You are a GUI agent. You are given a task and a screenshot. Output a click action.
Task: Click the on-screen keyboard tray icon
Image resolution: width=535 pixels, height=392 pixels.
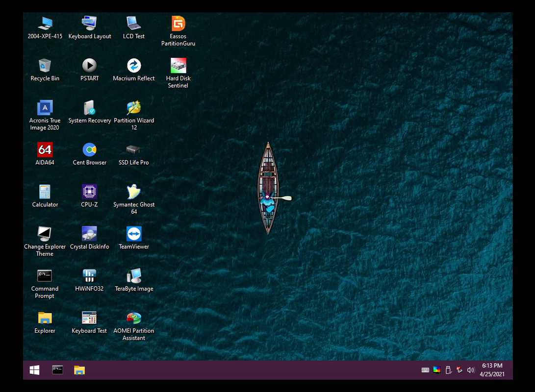pyautogui.click(x=425, y=370)
